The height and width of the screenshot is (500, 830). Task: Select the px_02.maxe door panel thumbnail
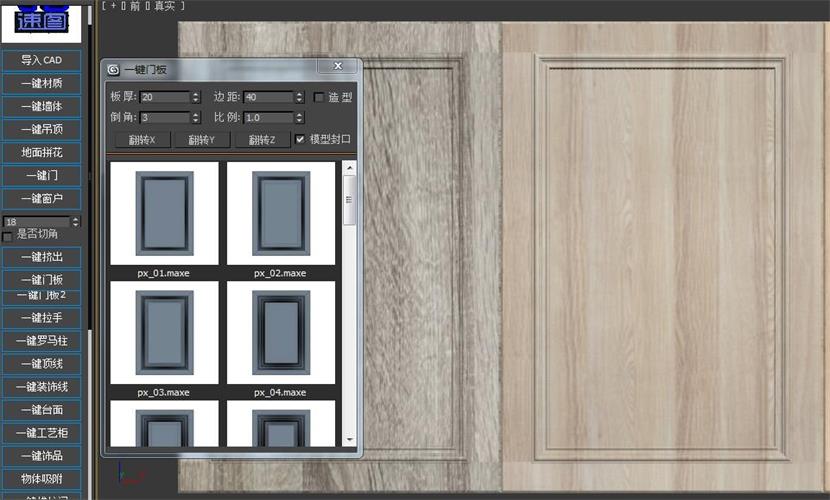click(281, 214)
